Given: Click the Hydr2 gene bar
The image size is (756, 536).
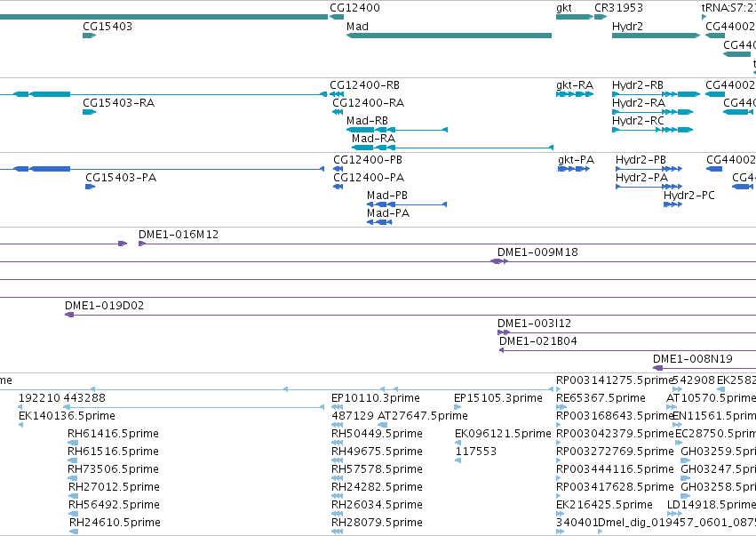Looking at the screenshot, I should coord(656,36).
